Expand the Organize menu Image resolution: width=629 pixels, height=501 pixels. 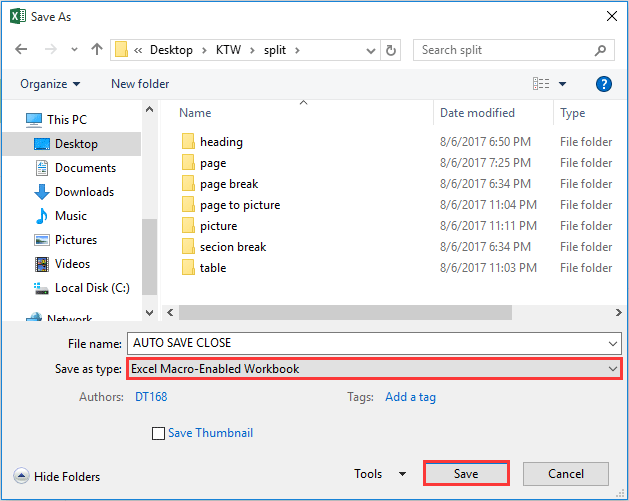(x=50, y=84)
